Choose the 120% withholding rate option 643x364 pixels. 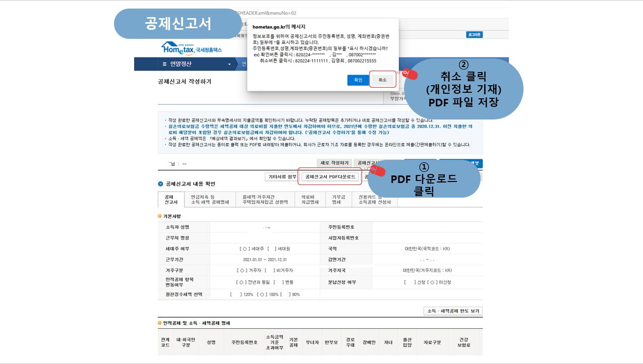(x=241, y=294)
